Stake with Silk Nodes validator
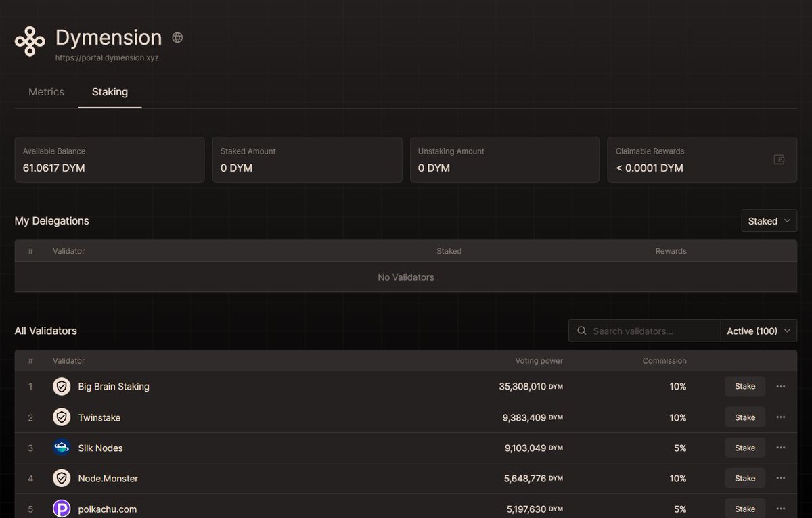This screenshot has height=518, width=812. click(x=745, y=448)
